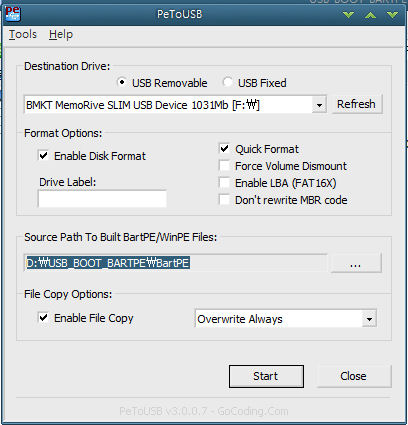Click the Close button
This screenshot has width=408, height=425.
pyautogui.click(x=354, y=376)
